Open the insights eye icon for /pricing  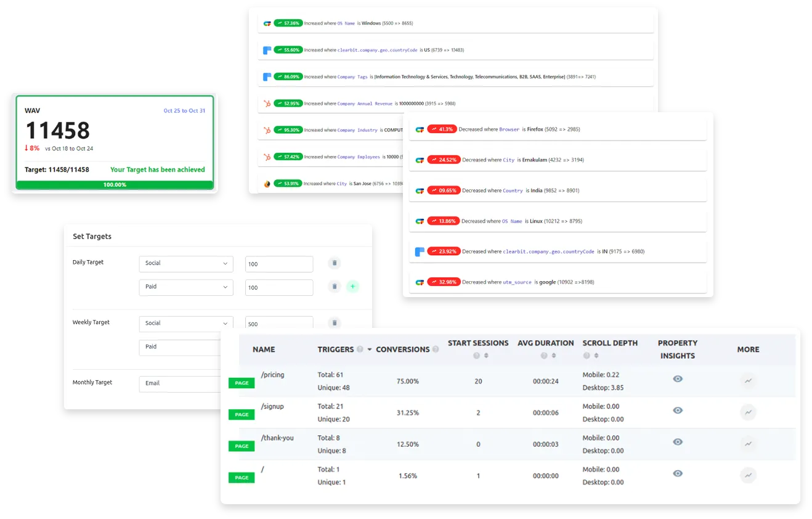678,379
